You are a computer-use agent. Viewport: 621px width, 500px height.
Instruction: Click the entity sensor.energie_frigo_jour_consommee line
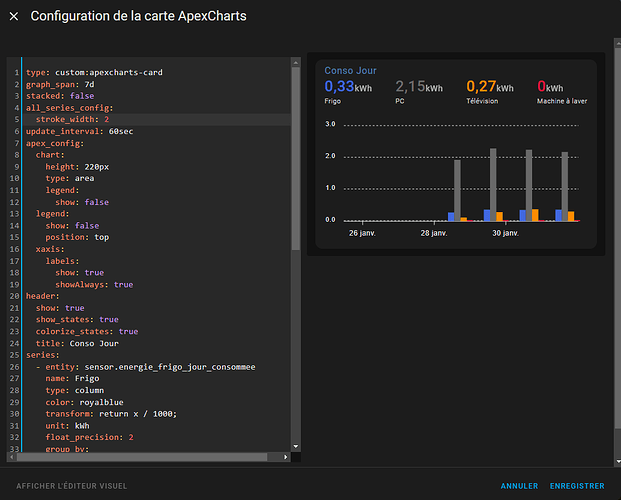(x=146, y=367)
